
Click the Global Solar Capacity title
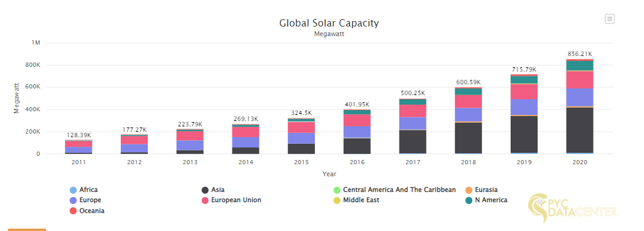[x=329, y=23]
